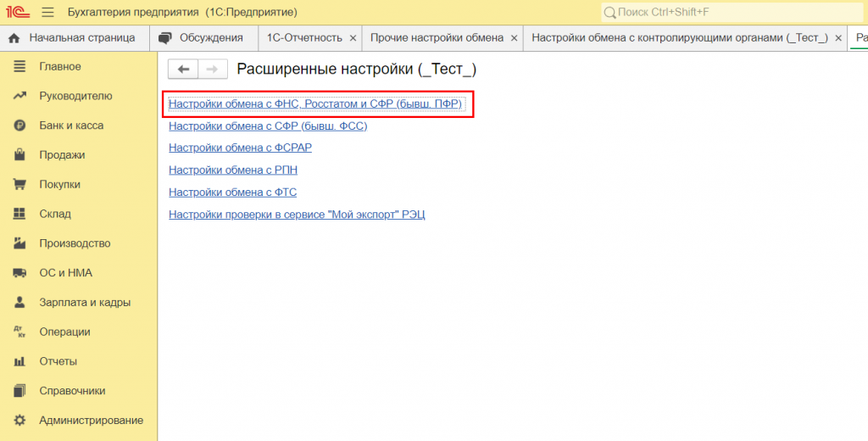The height and width of the screenshot is (441, 868).
Task: Switch to Прочие настройки обмена tab
Action: (x=437, y=37)
